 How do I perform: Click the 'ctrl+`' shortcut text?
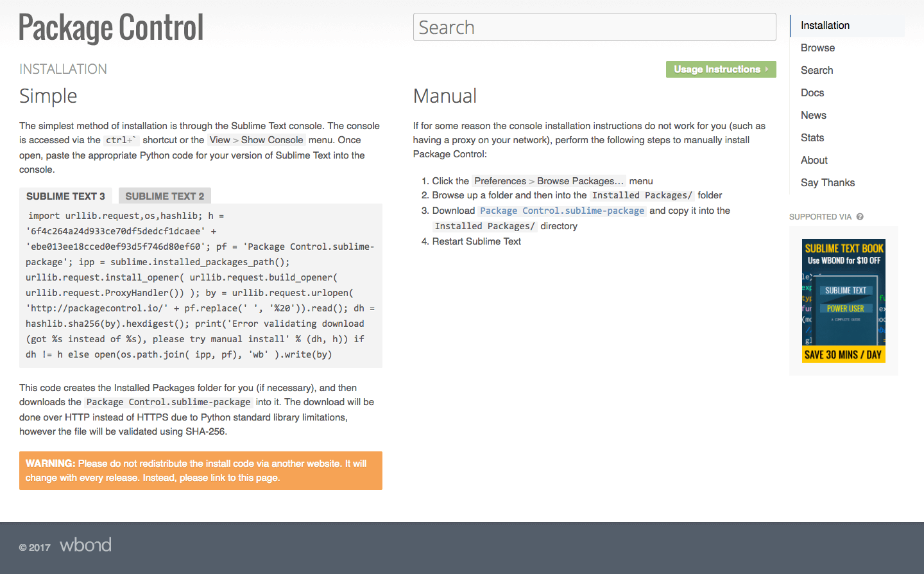point(121,140)
